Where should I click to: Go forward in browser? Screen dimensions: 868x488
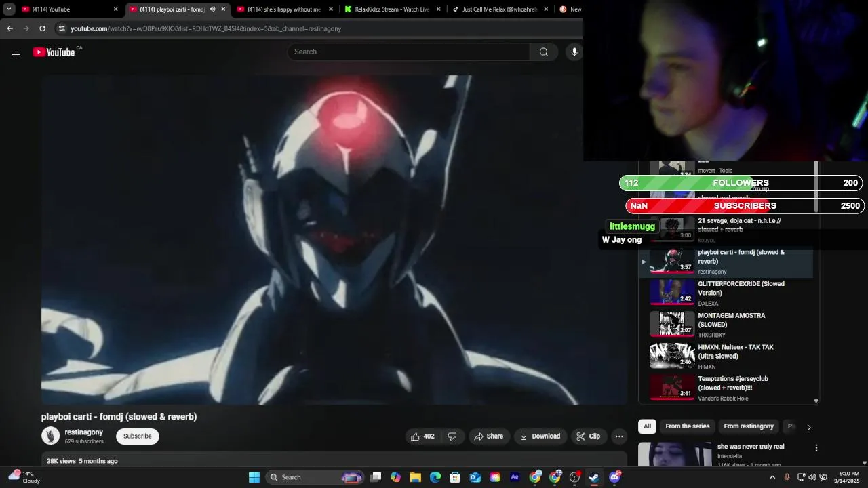[x=26, y=28]
